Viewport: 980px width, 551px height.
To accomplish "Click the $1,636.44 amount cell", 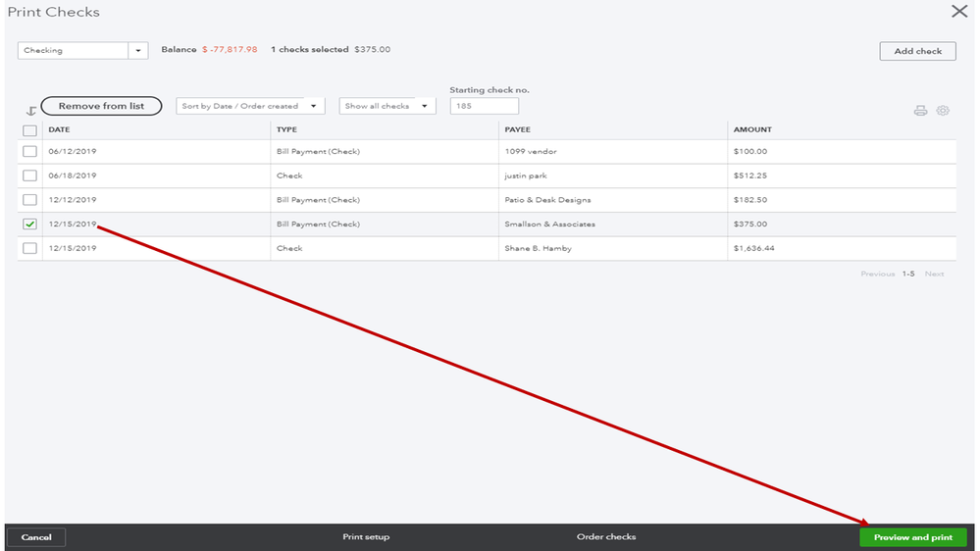I will tap(753, 248).
